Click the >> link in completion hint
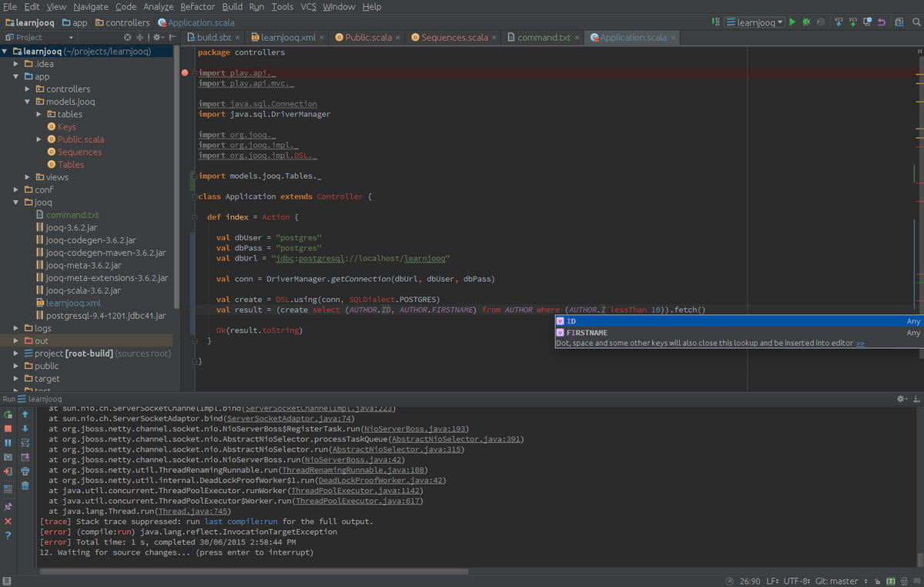Viewport: 924px width, 587px height. [860, 343]
